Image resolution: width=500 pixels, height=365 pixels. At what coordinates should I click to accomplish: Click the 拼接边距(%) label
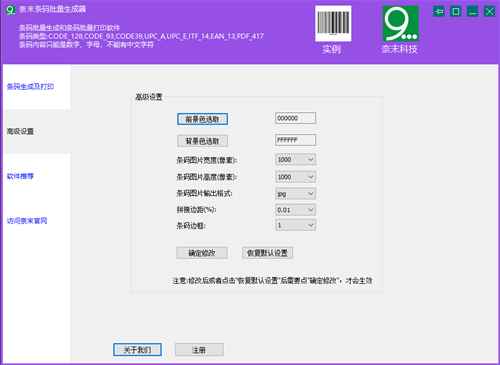click(x=196, y=210)
